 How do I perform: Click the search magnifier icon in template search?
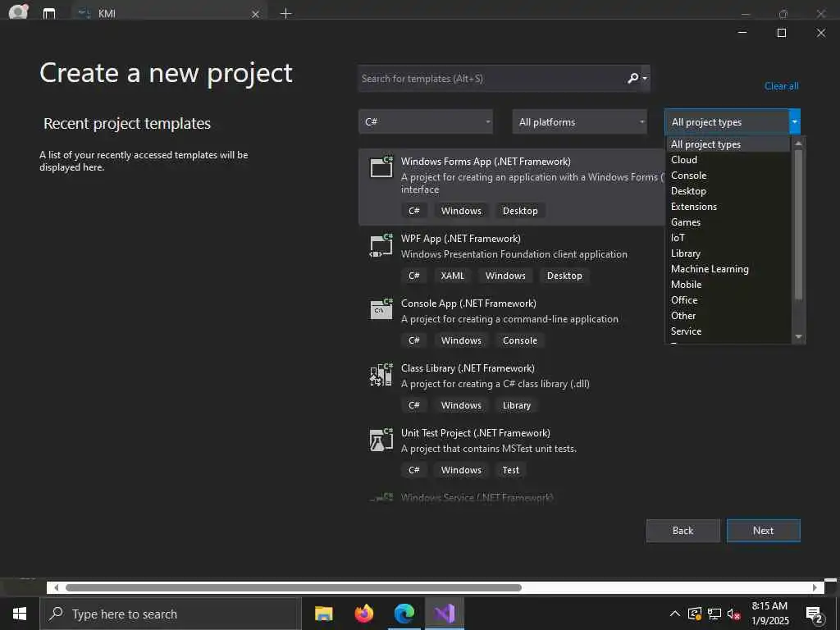632,79
